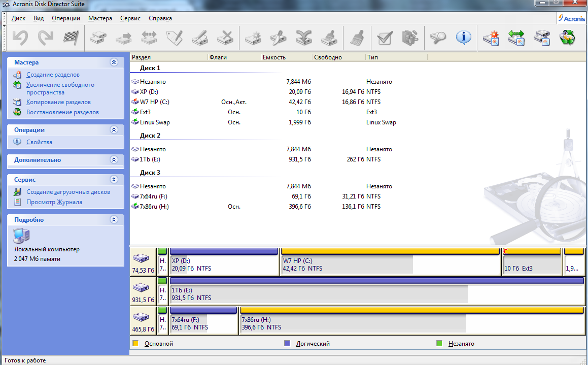
Task: Sort by the Раздел column header
Action: coord(168,57)
